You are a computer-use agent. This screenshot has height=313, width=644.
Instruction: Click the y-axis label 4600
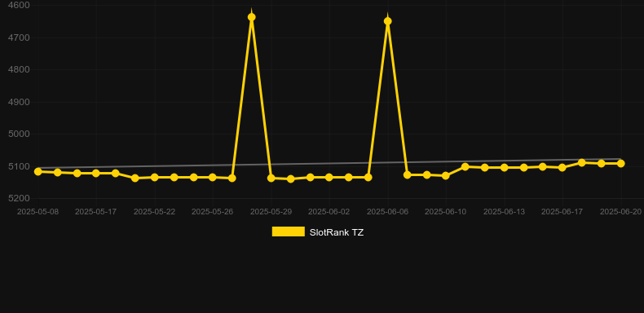coord(19,5)
